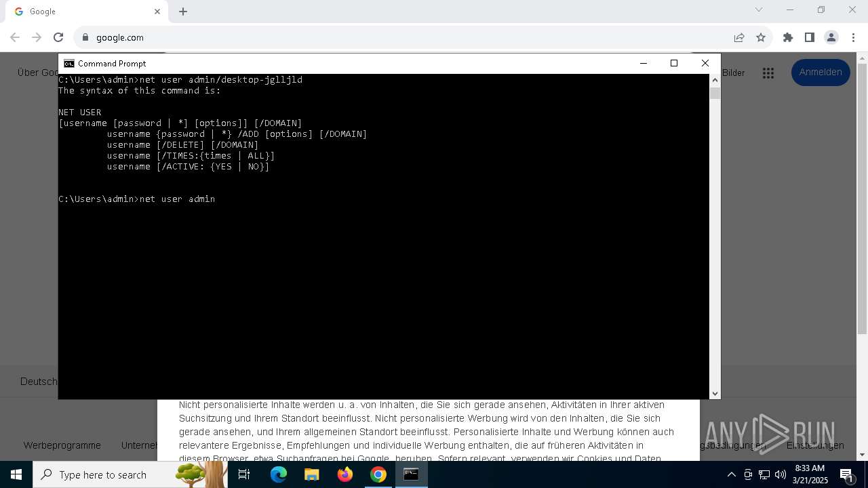Select the Google browser tab
Screen dimensions: 868x488
click(x=87, y=12)
